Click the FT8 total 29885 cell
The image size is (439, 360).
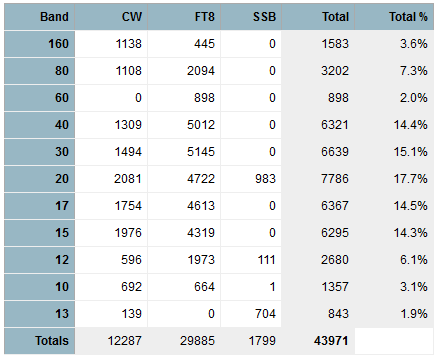[x=184, y=341]
